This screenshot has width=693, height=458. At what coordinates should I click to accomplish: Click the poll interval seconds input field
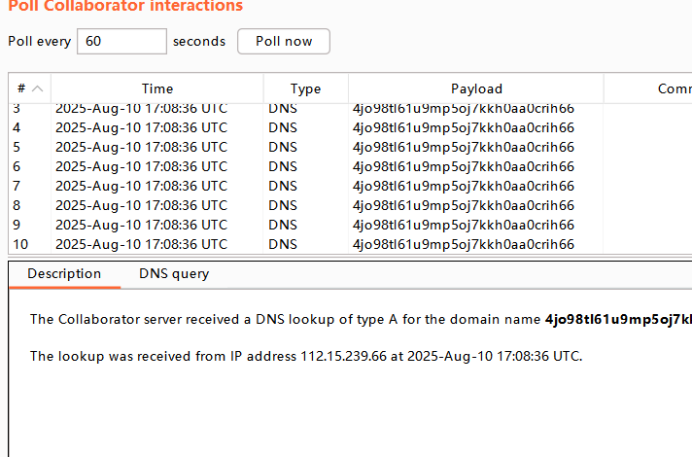tap(121, 41)
